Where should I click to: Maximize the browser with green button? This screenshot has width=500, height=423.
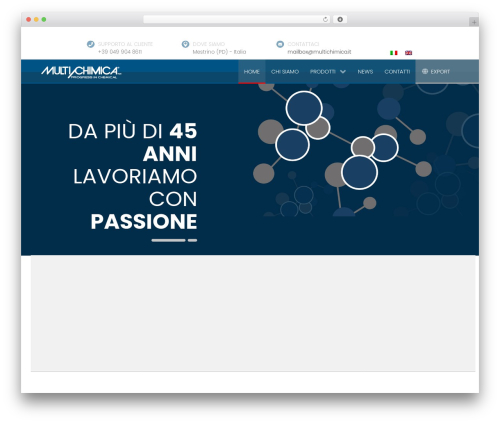point(44,20)
